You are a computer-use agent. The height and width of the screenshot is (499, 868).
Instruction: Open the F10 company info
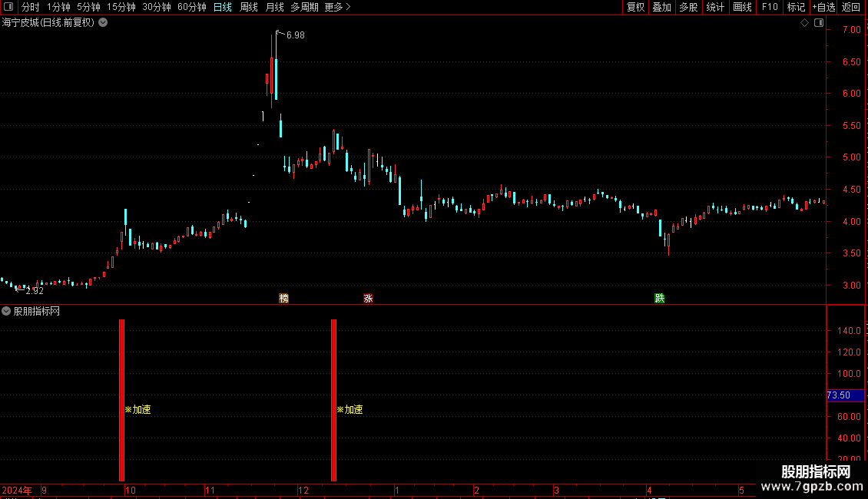[x=770, y=7]
